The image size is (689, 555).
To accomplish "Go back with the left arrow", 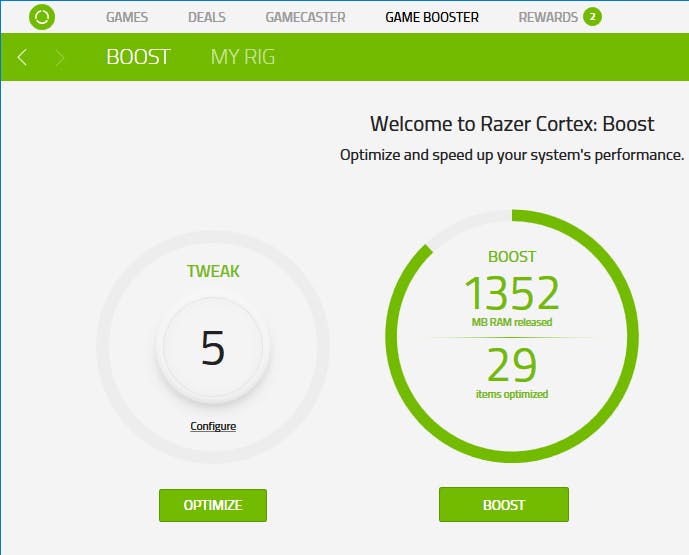I will pyautogui.click(x=22, y=57).
